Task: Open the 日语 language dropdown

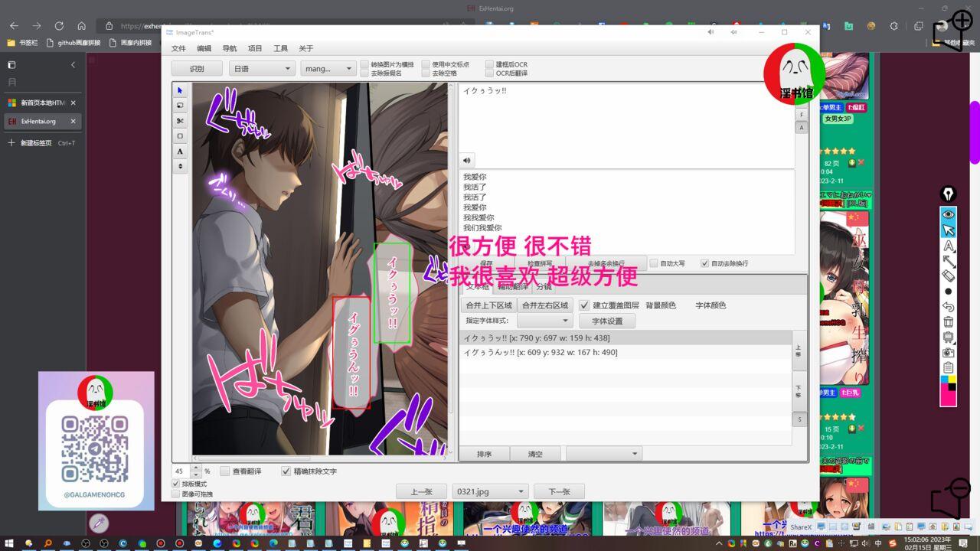Action: pyautogui.click(x=262, y=69)
